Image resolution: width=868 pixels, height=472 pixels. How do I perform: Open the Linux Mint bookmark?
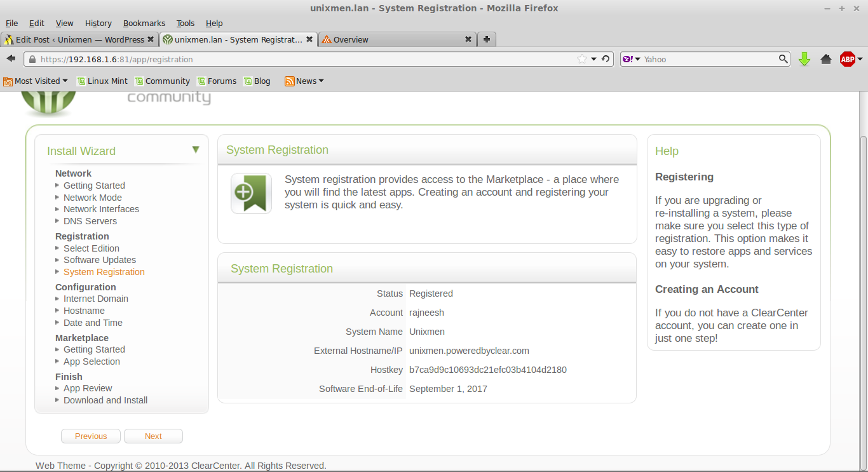pyautogui.click(x=102, y=81)
